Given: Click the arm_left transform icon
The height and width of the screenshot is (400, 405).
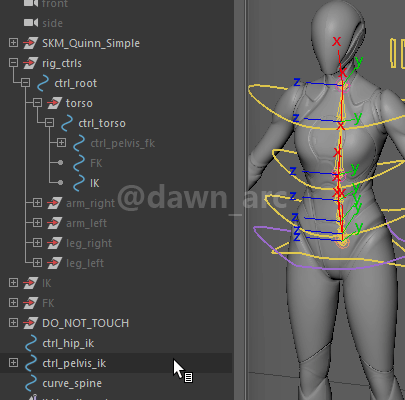Looking at the screenshot, I should (55, 223).
